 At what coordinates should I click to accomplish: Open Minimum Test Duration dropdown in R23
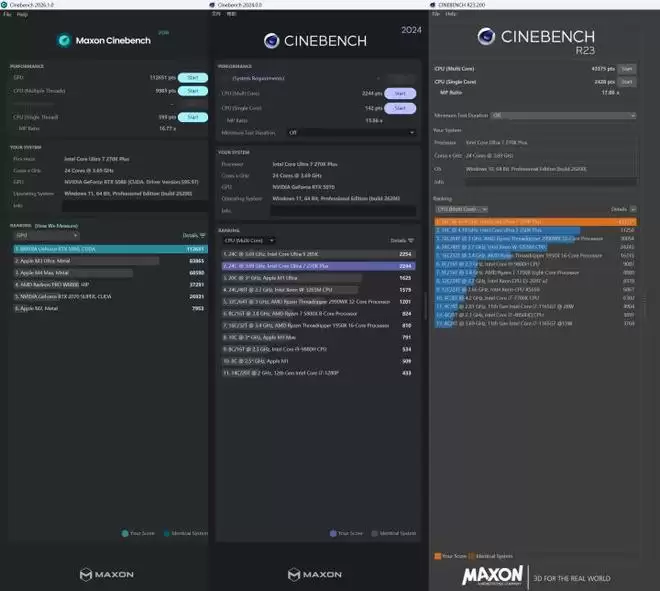tap(563, 115)
